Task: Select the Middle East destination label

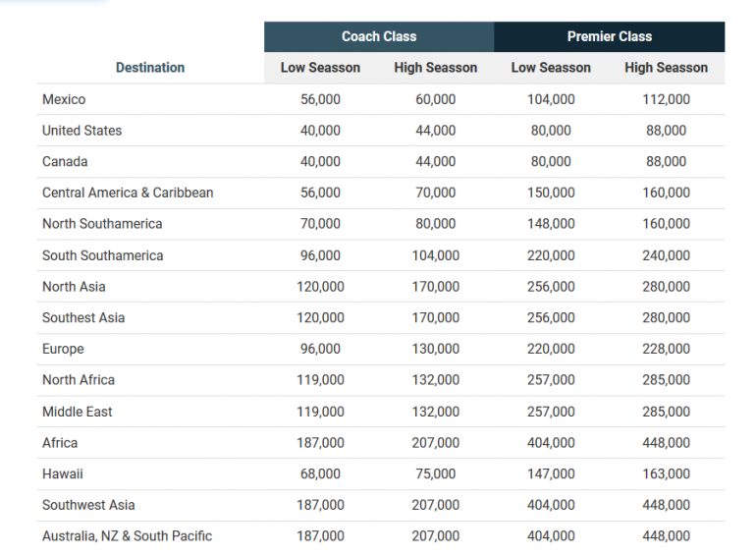Action: (77, 412)
